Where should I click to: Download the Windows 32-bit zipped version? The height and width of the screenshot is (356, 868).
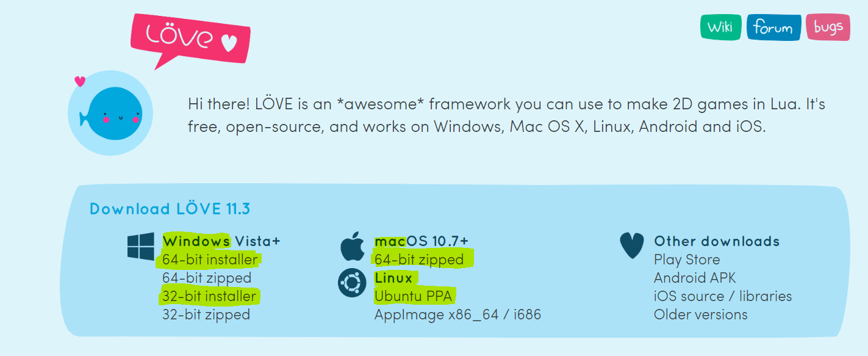pyautogui.click(x=206, y=314)
